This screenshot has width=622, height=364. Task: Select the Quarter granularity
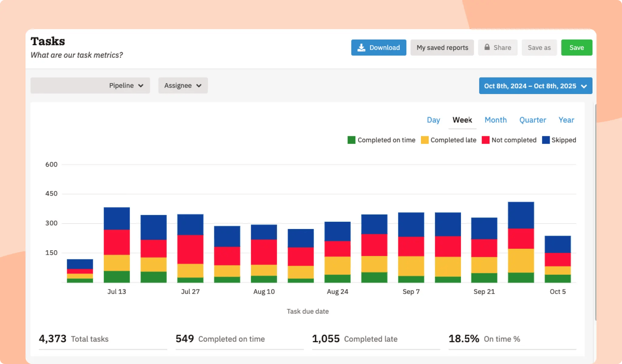pos(533,120)
